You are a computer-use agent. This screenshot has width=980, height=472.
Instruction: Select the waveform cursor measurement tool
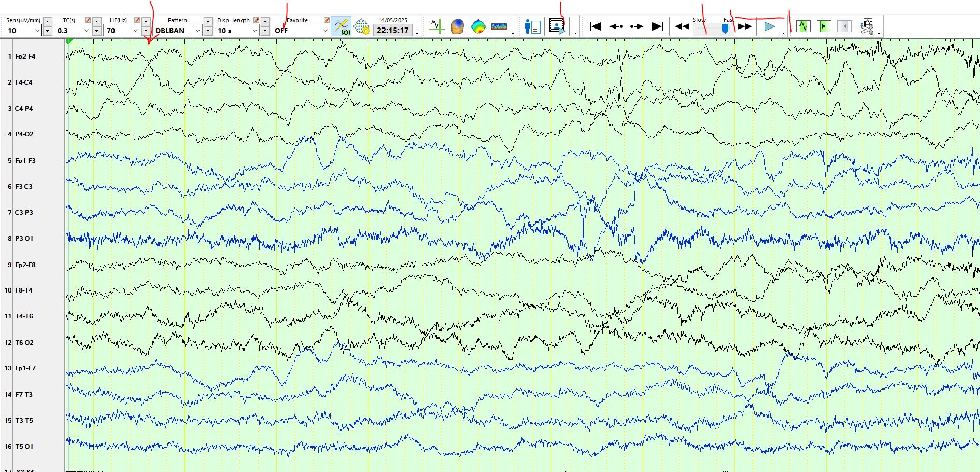[436, 26]
